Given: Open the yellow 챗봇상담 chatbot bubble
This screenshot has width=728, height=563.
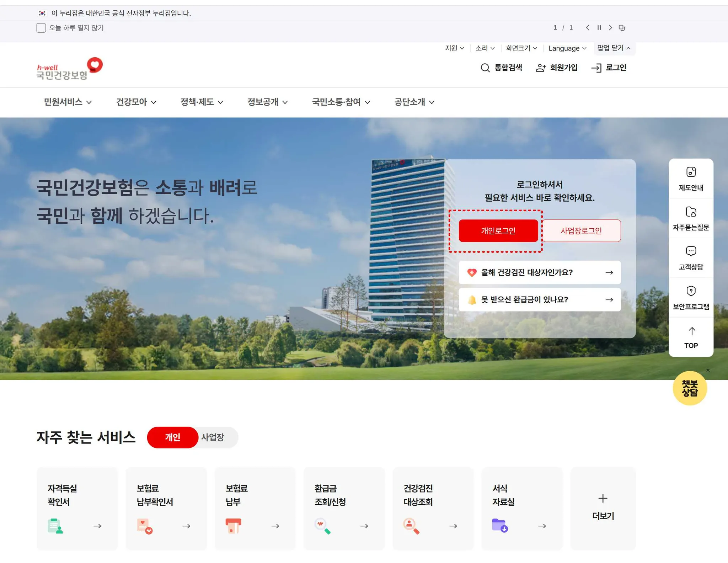Looking at the screenshot, I should tap(690, 388).
